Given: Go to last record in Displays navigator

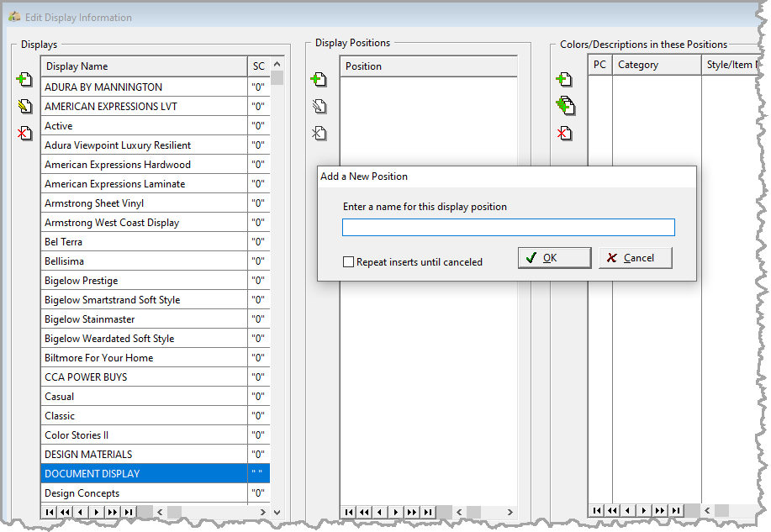Looking at the screenshot, I should tap(129, 512).
